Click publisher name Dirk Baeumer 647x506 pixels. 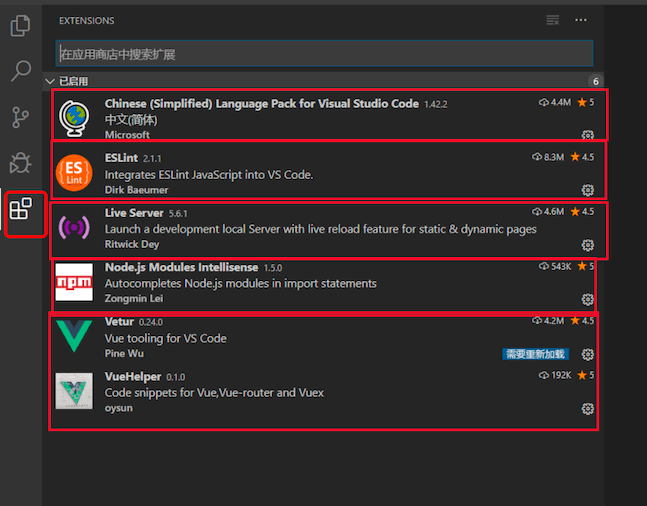tap(137, 190)
